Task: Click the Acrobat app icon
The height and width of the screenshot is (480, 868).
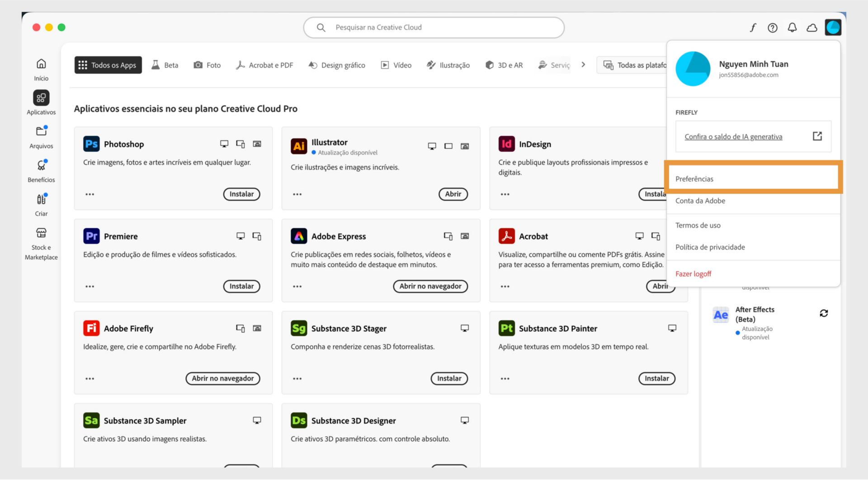Action: pyautogui.click(x=506, y=236)
